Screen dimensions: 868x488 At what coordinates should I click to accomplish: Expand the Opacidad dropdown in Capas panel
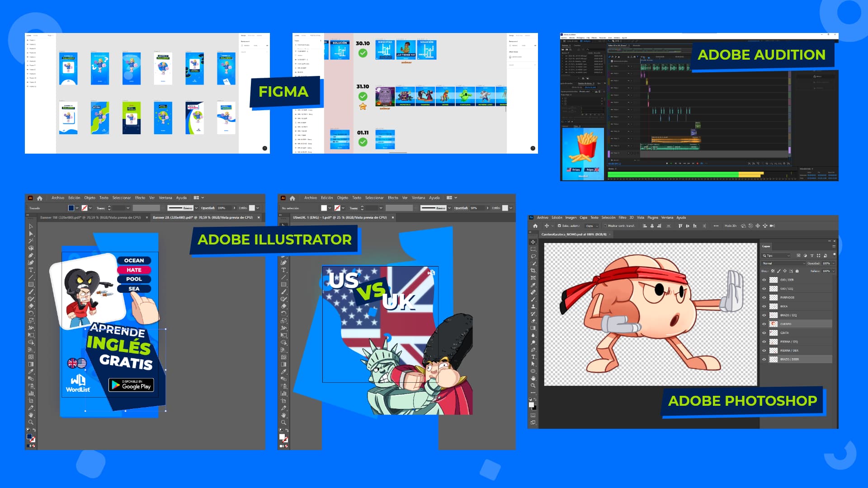[x=833, y=263]
